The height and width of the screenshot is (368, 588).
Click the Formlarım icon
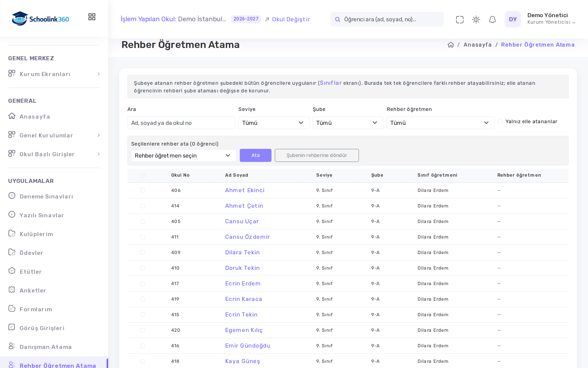[12, 309]
